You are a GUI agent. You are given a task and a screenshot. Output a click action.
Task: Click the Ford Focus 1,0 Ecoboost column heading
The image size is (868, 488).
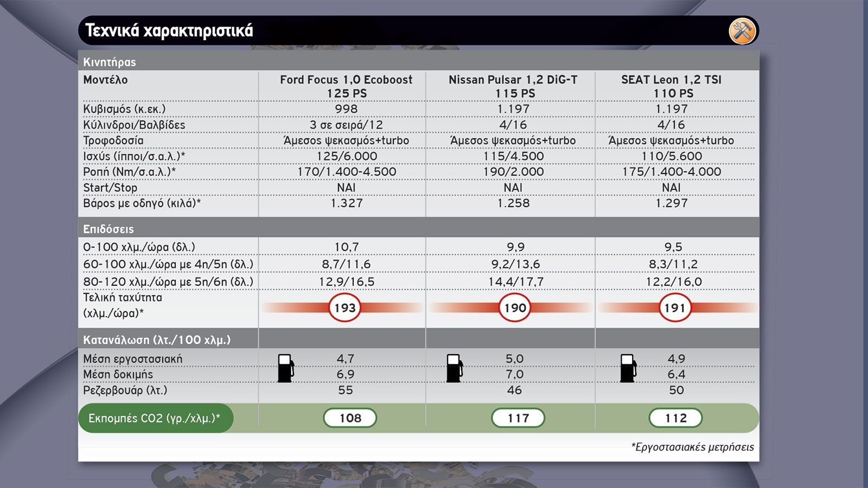346,86
